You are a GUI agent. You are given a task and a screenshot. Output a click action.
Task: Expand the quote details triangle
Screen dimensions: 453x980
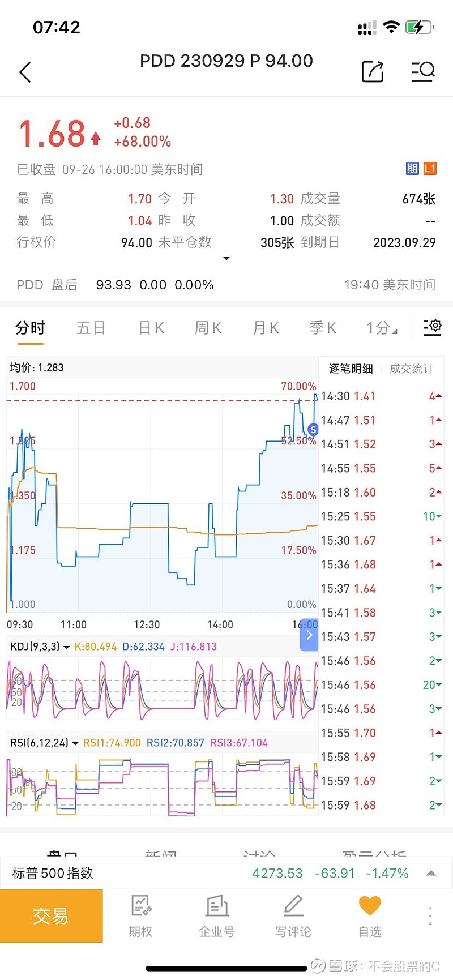[226, 259]
